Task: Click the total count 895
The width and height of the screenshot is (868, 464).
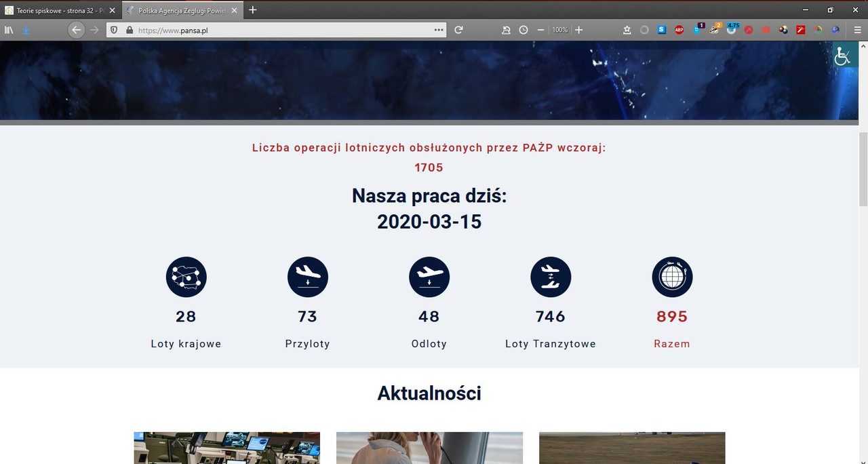Action: [x=672, y=317]
